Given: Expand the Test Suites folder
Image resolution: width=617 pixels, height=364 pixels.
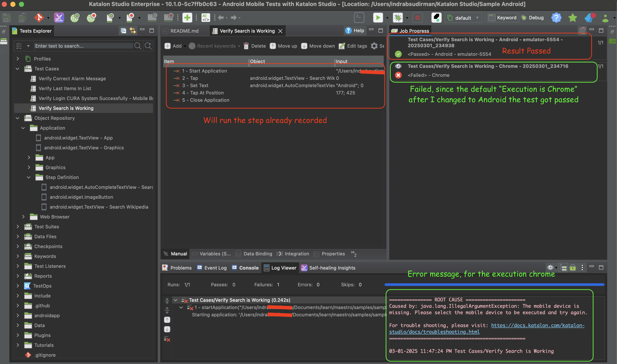Looking at the screenshot, I should (18, 227).
